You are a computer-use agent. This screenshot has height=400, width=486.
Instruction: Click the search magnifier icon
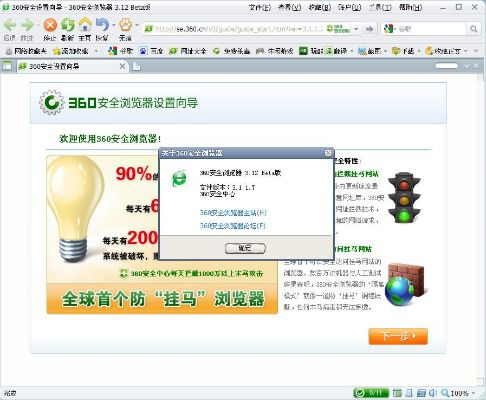tap(473, 29)
